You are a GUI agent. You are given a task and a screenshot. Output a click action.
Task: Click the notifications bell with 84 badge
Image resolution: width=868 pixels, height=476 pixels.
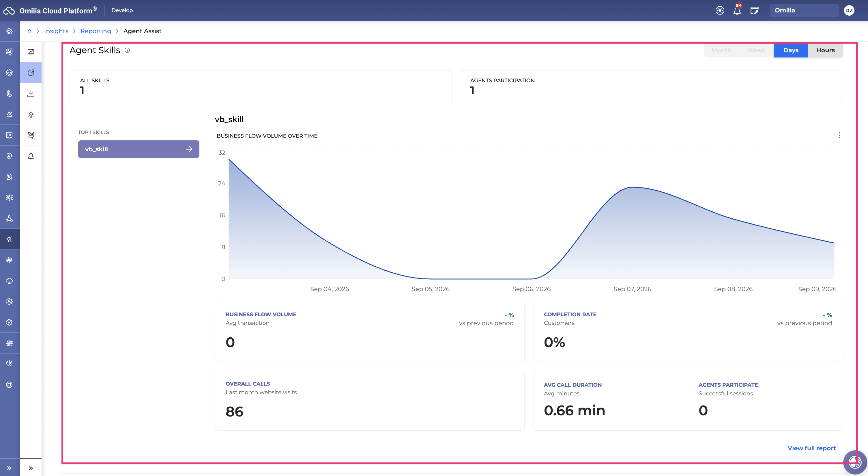(737, 10)
